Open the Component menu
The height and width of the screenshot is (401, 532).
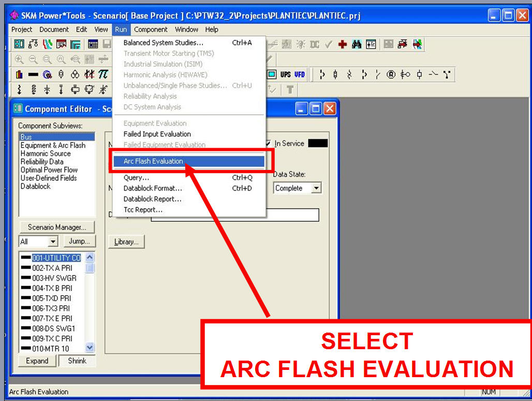tap(151, 30)
